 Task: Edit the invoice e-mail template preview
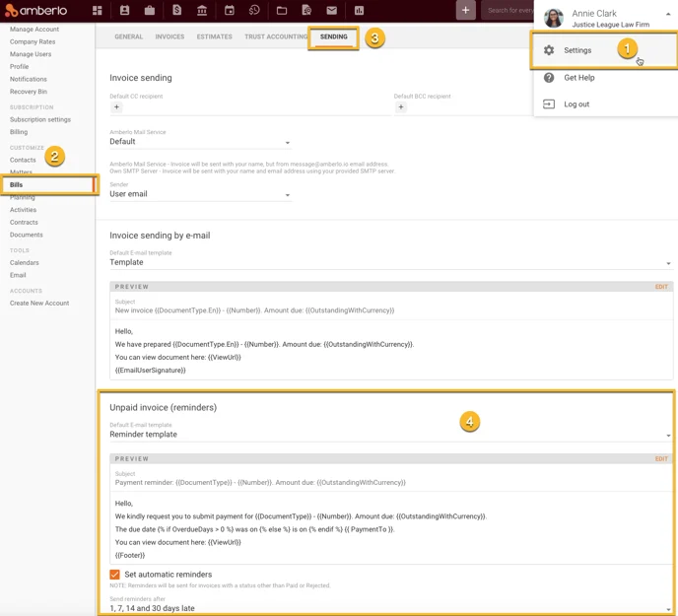(661, 287)
